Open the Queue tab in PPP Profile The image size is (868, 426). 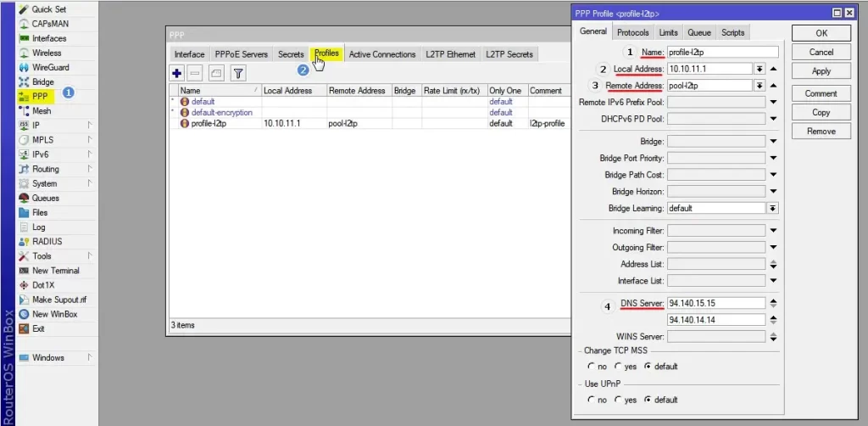pyautogui.click(x=699, y=33)
